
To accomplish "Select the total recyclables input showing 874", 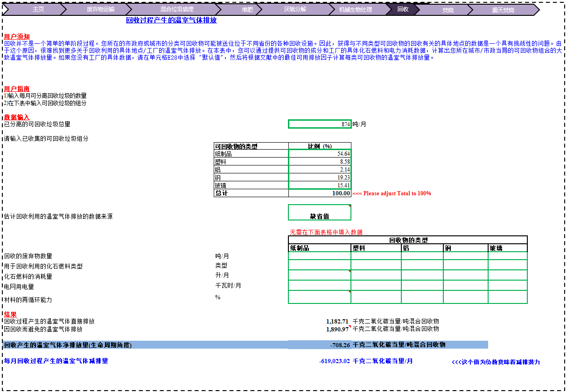I will [320, 124].
